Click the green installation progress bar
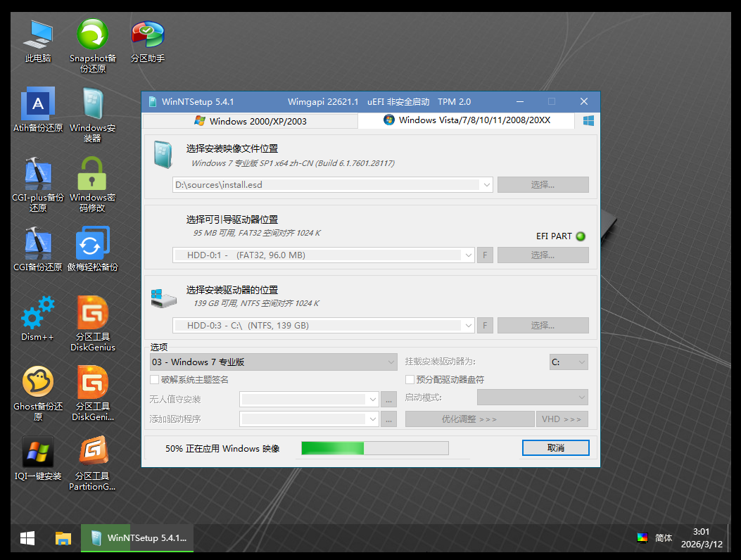This screenshot has height=560, width=741. coord(375,448)
